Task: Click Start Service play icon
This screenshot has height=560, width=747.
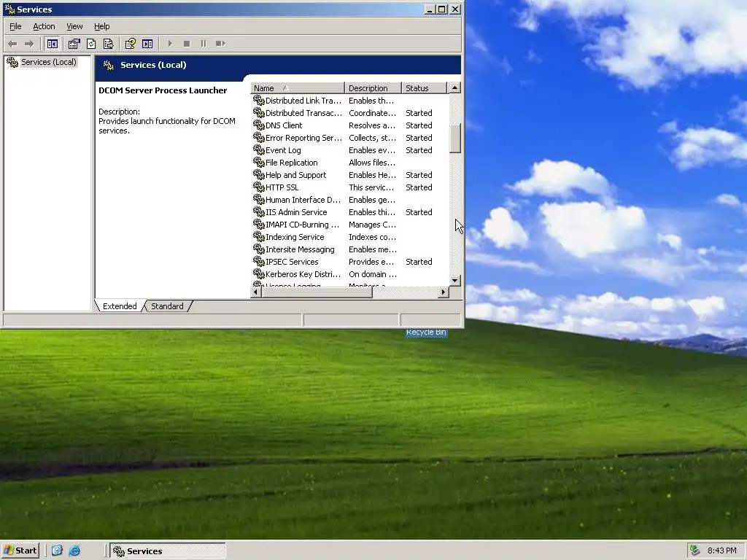Action: pyautogui.click(x=170, y=44)
